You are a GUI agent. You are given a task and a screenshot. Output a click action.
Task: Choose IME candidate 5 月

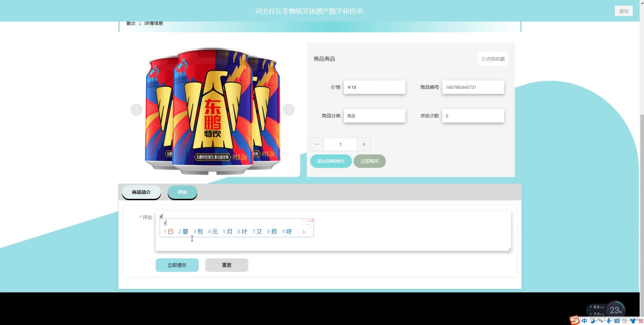point(228,231)
